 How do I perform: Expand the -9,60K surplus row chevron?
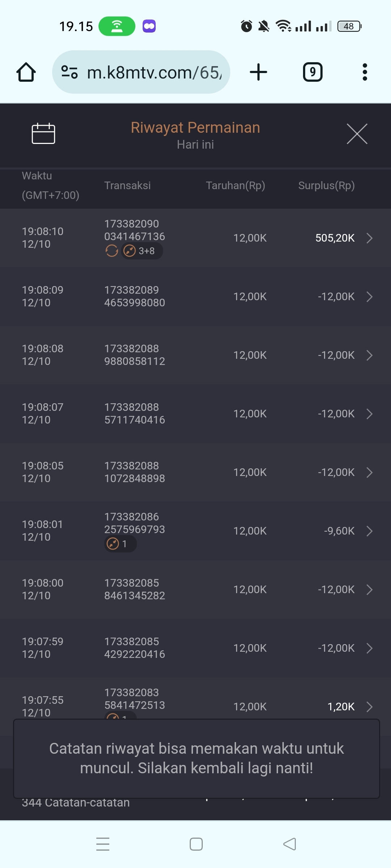click(369, 531)
